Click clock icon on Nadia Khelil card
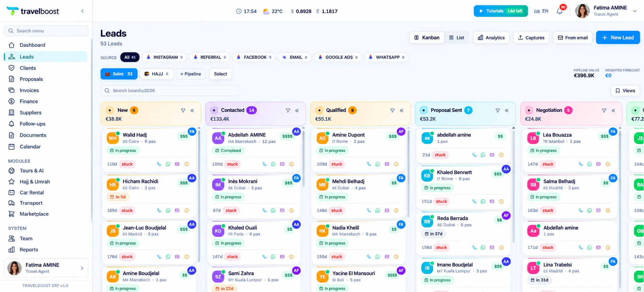The image size is (644, 292). 396,257
